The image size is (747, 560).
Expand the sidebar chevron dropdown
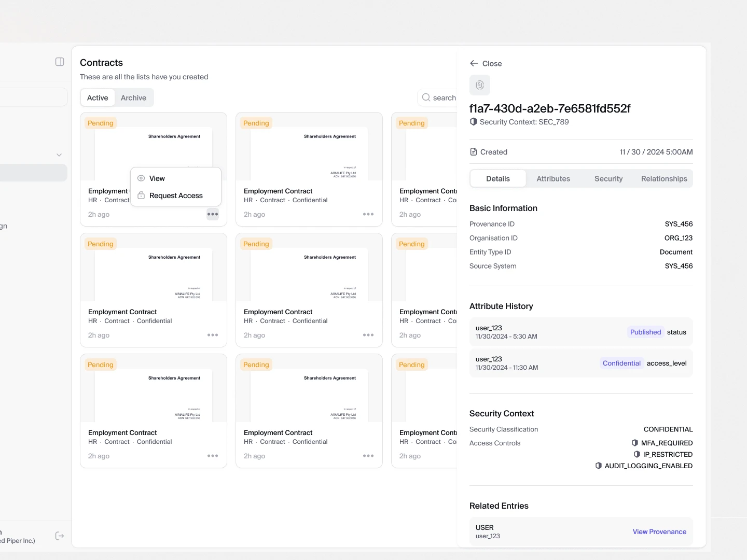point(59,155)
